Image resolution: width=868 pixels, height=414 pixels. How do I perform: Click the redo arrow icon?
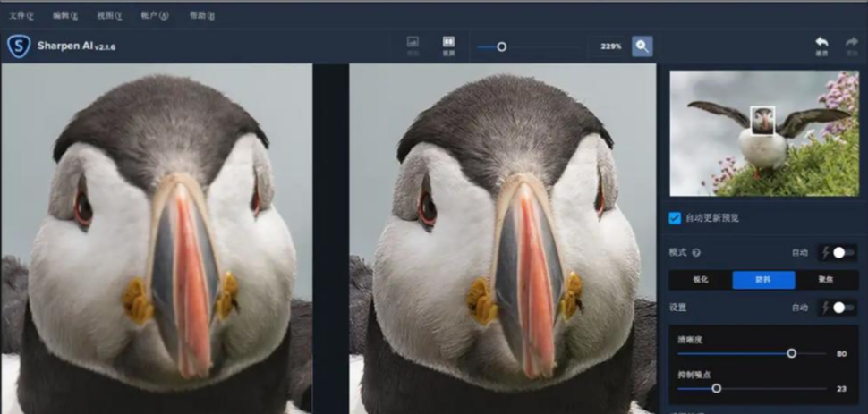[x=851, y=46]
